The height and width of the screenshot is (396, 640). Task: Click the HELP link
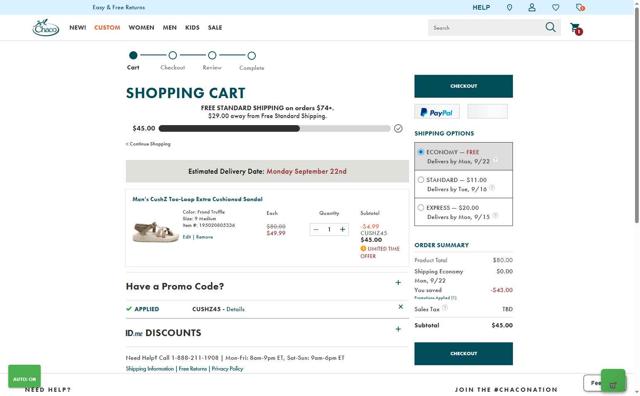(481, 7)
